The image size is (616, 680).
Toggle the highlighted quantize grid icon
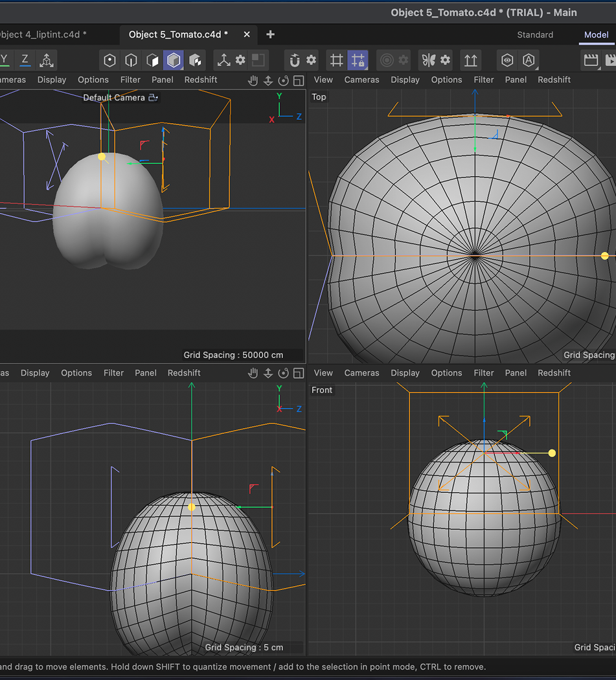358,60
